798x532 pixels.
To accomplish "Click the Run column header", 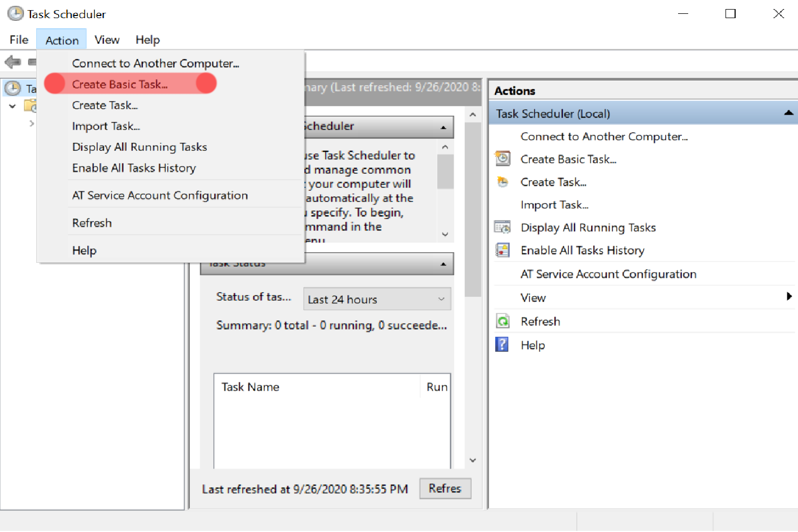I will coord(436,387).
